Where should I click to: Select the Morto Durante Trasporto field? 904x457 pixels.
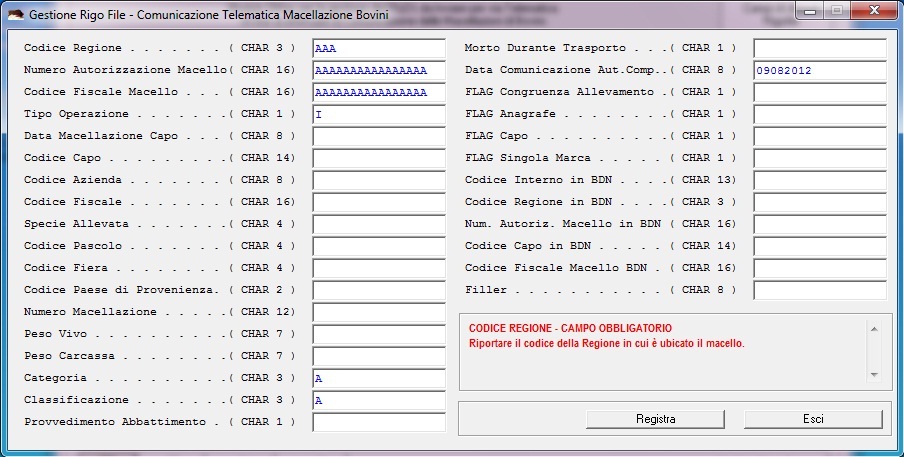(x=820, y=48)
